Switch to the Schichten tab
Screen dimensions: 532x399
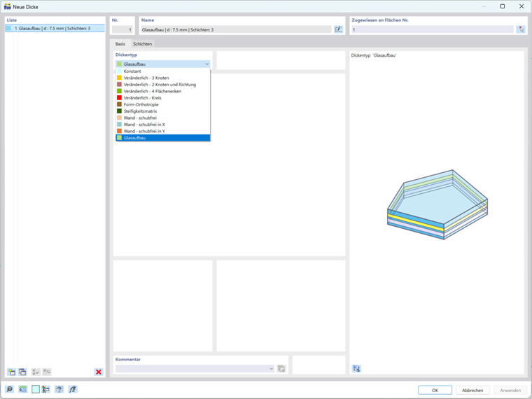[x=143, y=44]
